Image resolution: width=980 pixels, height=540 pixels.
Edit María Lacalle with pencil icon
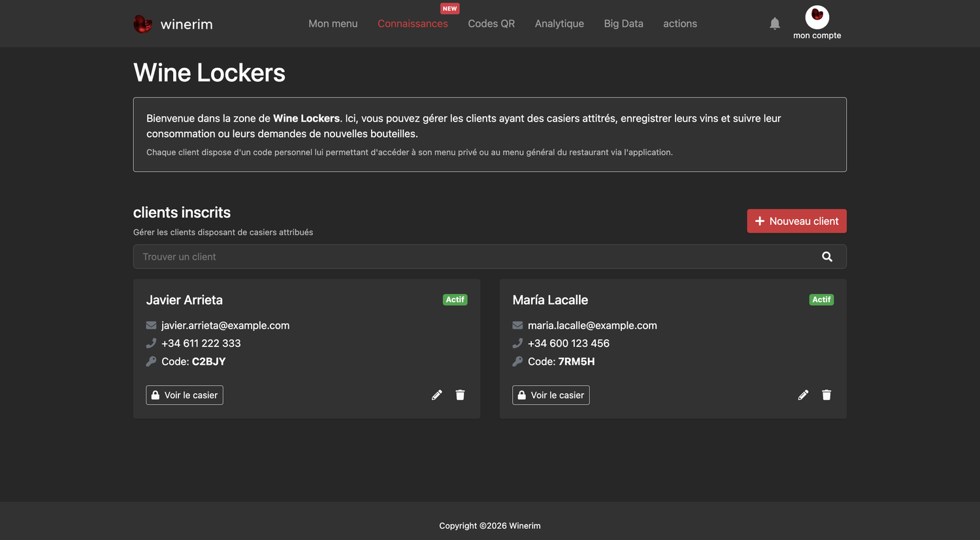[x=804, y=395]
